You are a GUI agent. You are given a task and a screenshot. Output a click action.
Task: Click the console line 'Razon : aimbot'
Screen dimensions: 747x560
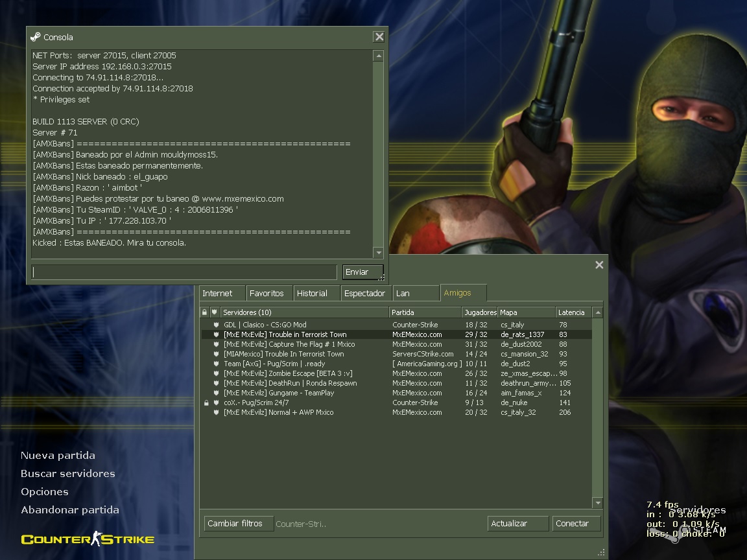point(87,187)
